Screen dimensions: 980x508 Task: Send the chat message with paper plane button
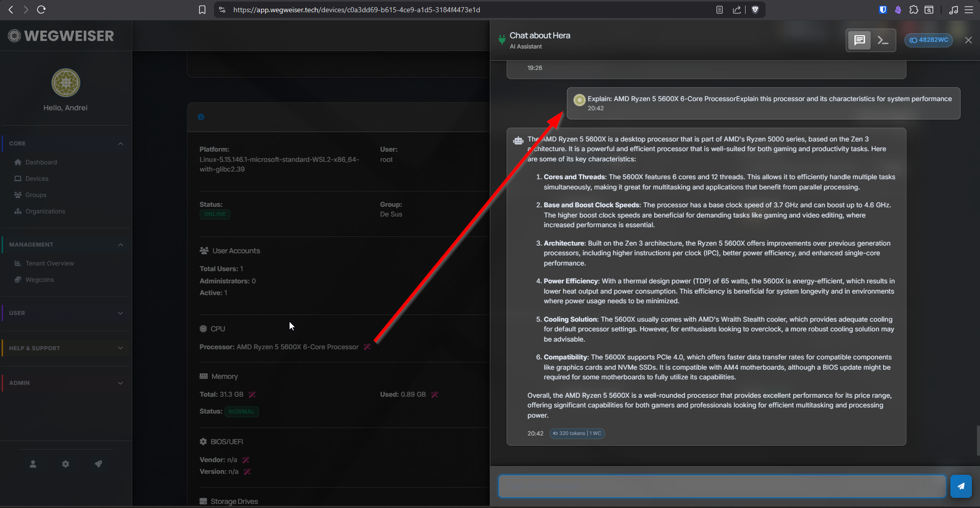961,486
